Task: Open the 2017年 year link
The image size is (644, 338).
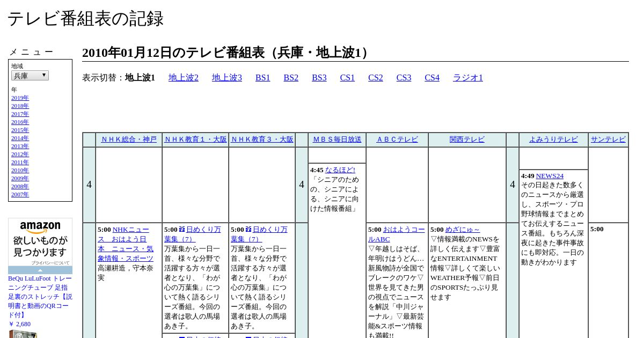Action: click(x=20, y=114)
